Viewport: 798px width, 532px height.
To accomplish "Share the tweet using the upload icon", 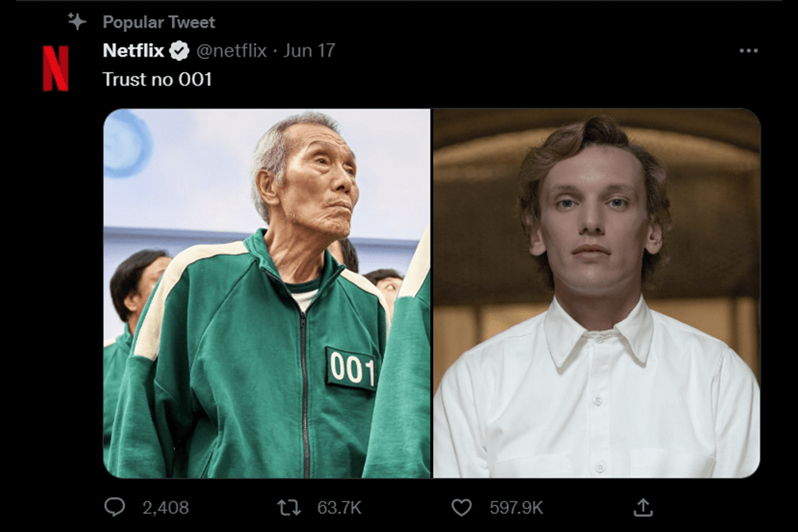I will (643, 506).
